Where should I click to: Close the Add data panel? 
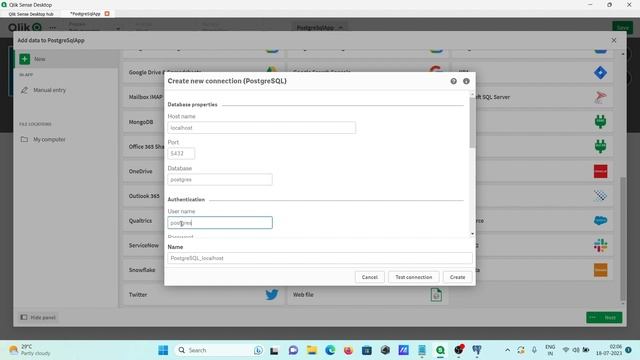[614, 40]
